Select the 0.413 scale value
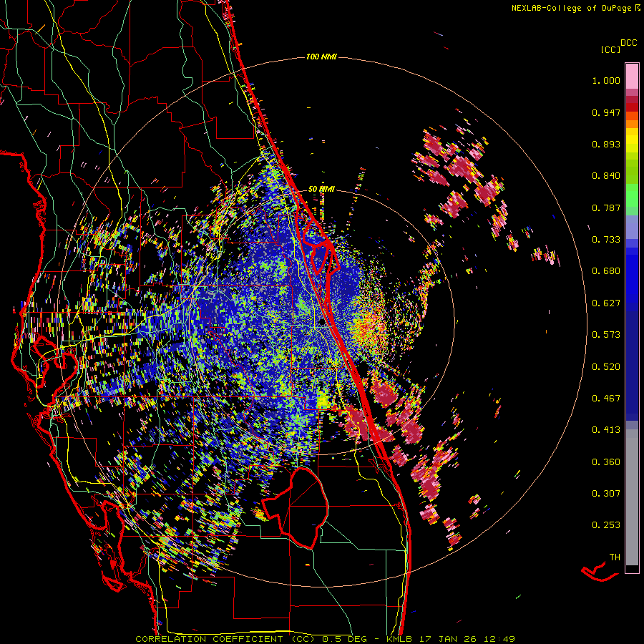The image size is (644, 644). pyautogui.click(x=606, y=430)
